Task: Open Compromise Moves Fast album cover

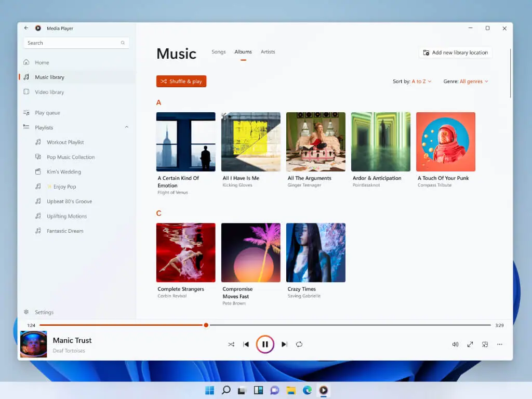Action: (251, 252)
